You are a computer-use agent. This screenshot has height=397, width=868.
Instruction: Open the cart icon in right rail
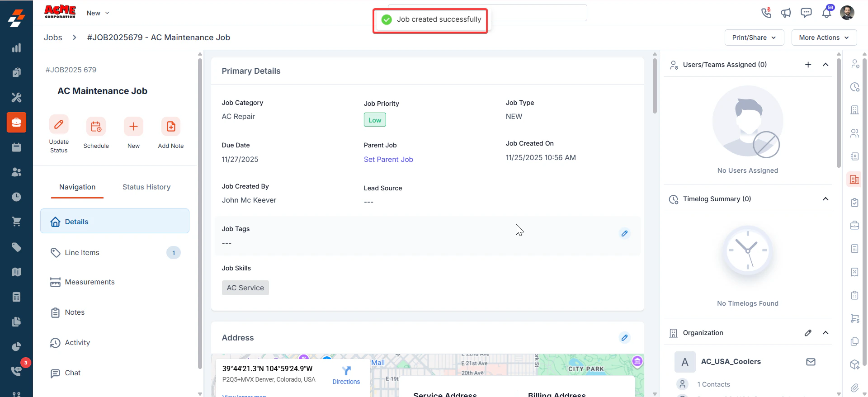pyautogui.click(x=854, y=318)
